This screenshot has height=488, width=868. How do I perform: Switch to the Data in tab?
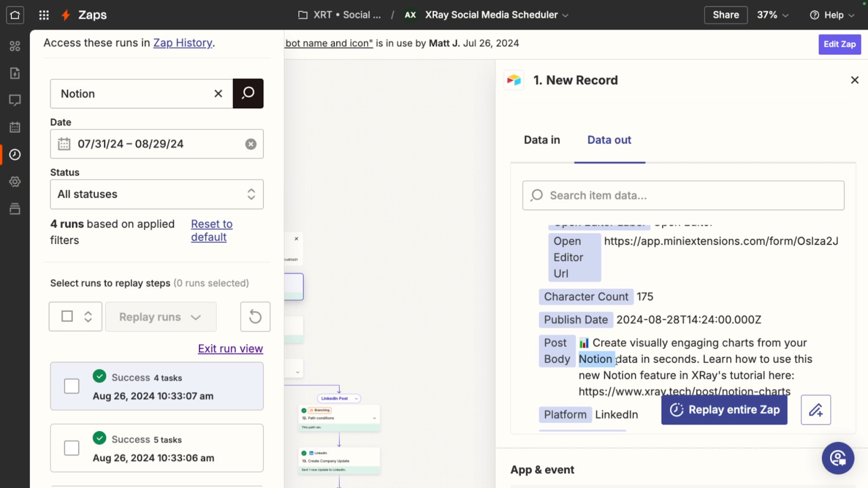point(542,140)
